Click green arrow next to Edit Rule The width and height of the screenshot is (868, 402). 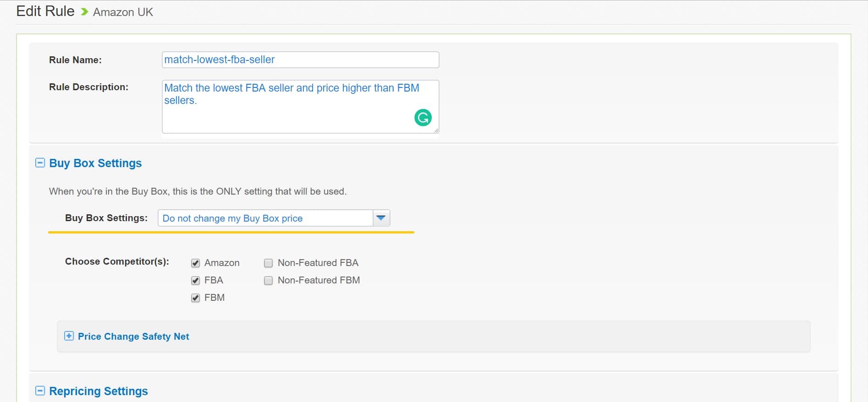pyautogui.click(x=84, y=12)
